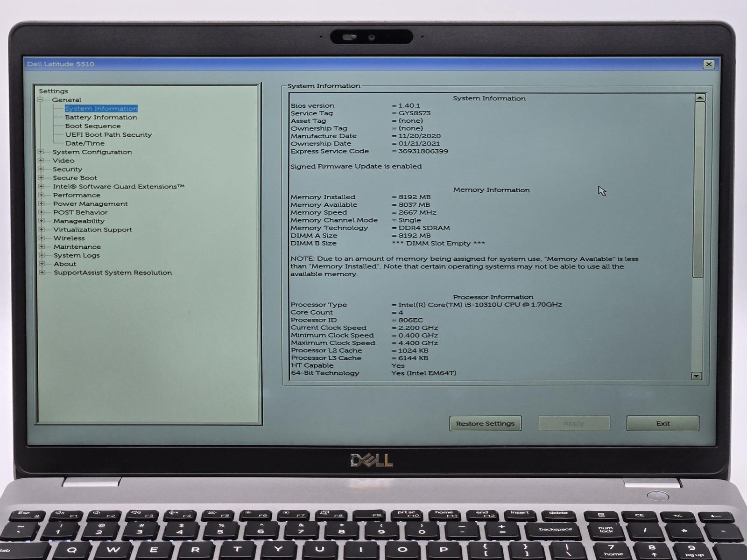The height and width of the screenshot is (560, 747).
Task: Select the General category label
Action: tap(66, 100)
